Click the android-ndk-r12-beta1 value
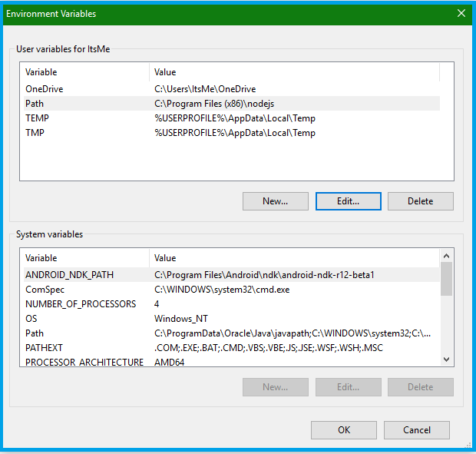The image size is (476, 454). tap(264, 275)
